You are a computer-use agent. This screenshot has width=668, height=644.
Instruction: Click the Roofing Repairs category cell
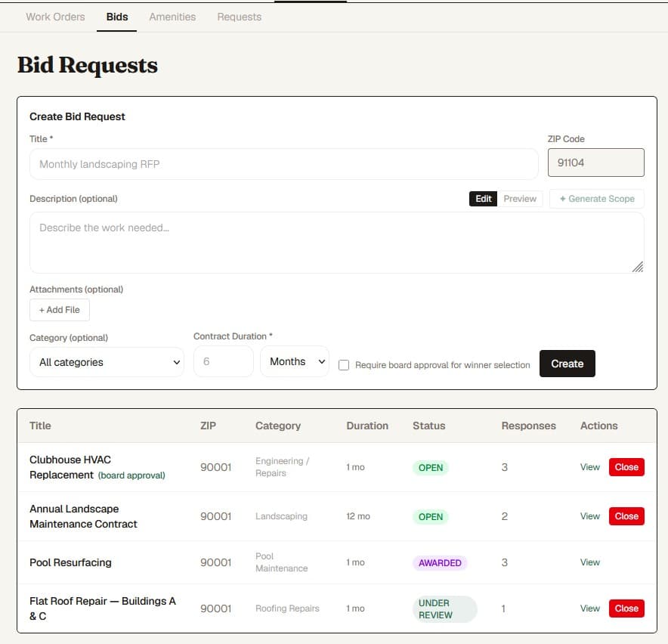(x=287, y=608)
